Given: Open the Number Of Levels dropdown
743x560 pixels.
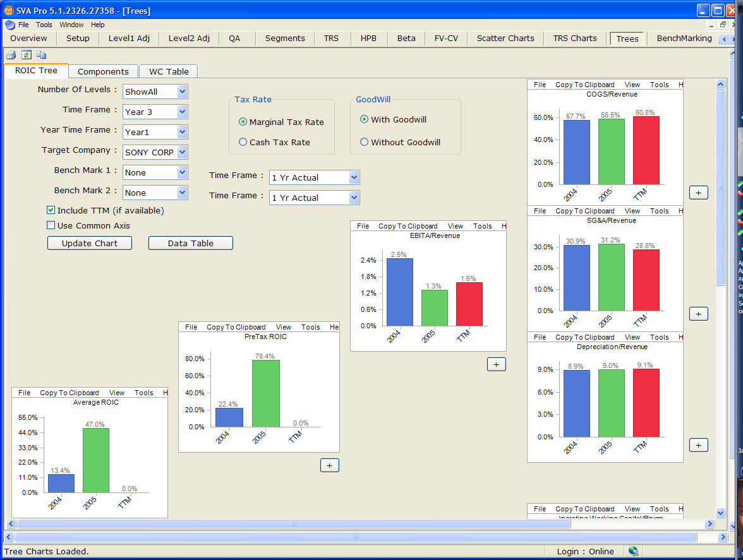Looking at the screenshot, I should click(x=182, y=92).
